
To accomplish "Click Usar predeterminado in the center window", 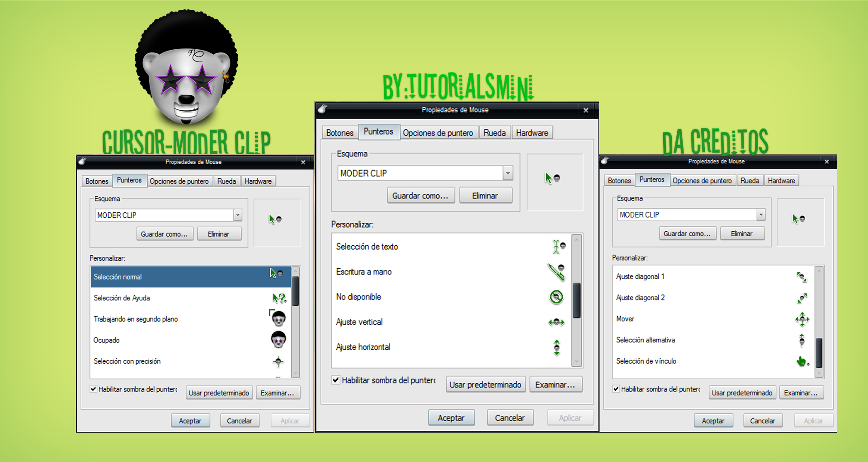I will tap(486, 385).
